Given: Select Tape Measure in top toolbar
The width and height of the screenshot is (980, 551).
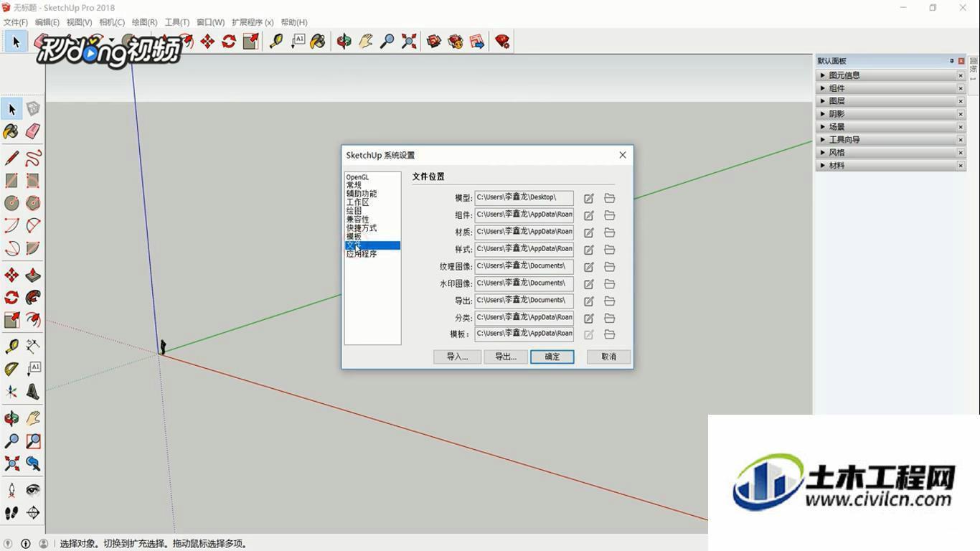Looking at the screenshot, I should (276, 42).
